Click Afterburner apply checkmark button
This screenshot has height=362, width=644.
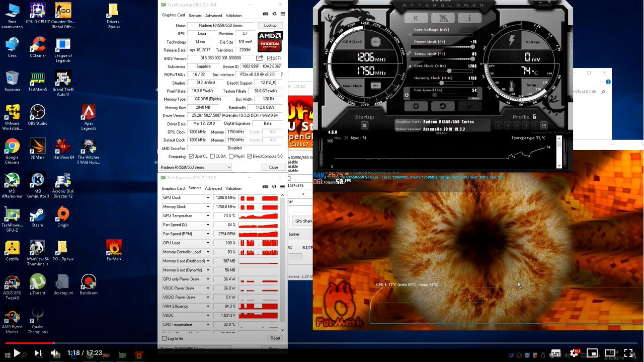[x=469, y=106]
